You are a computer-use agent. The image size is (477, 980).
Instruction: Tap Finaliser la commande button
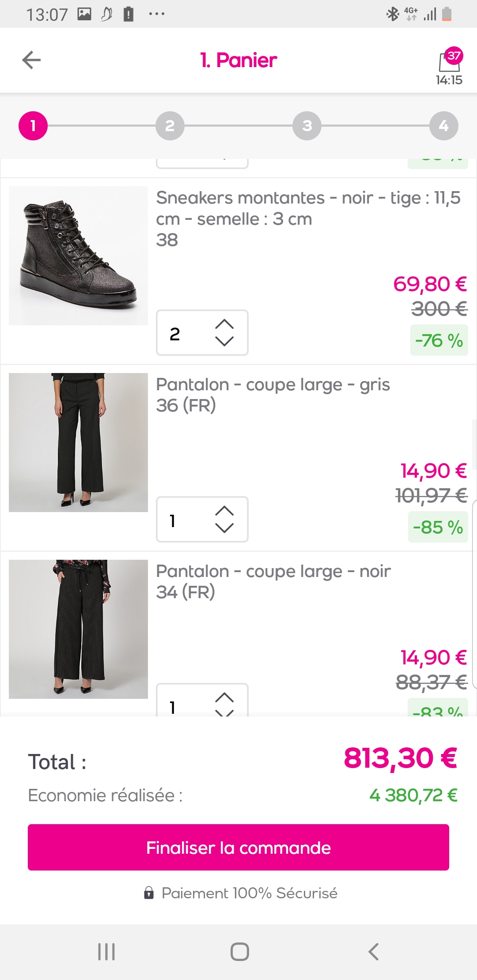(238, 848)
